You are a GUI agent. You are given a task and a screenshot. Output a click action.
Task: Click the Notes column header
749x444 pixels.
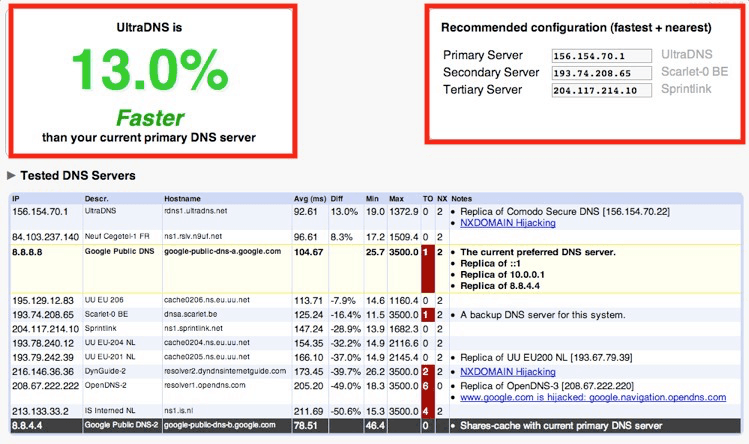pos(461,198)
